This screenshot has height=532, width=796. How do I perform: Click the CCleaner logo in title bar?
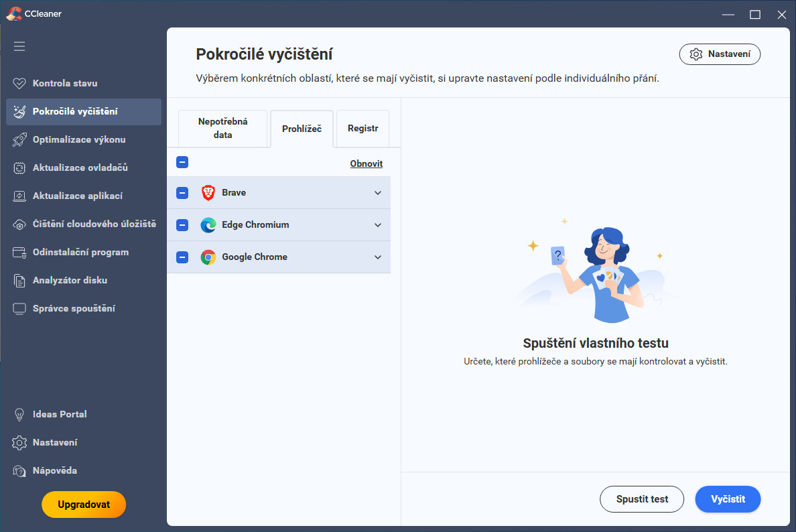pyautogui.click(x=13, y=13)
